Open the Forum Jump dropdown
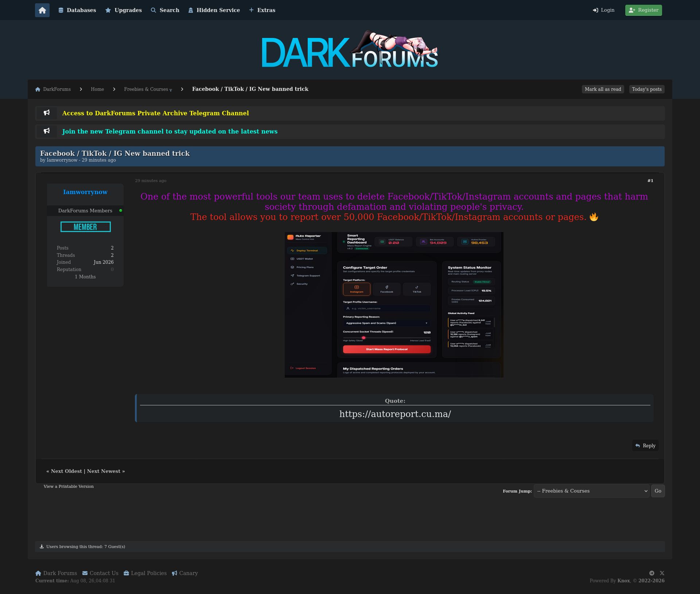This screenshot has width=700, height=594. 592,491
